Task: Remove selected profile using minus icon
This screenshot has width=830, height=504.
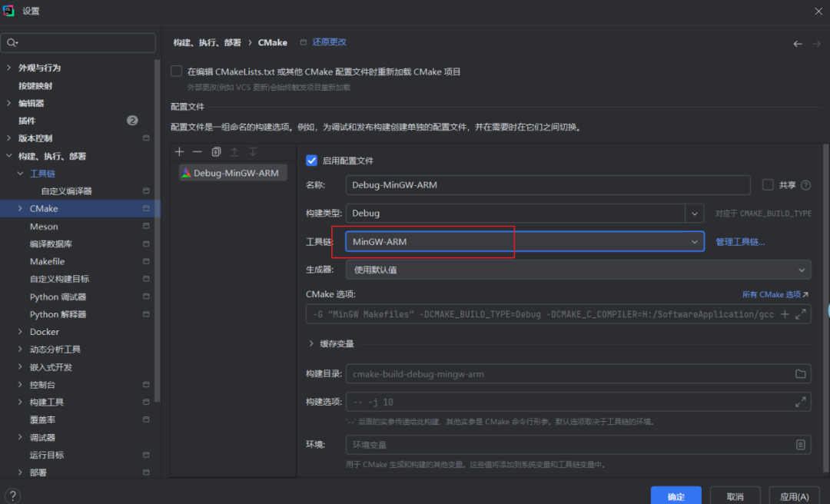Action: [x=198, y=151]
